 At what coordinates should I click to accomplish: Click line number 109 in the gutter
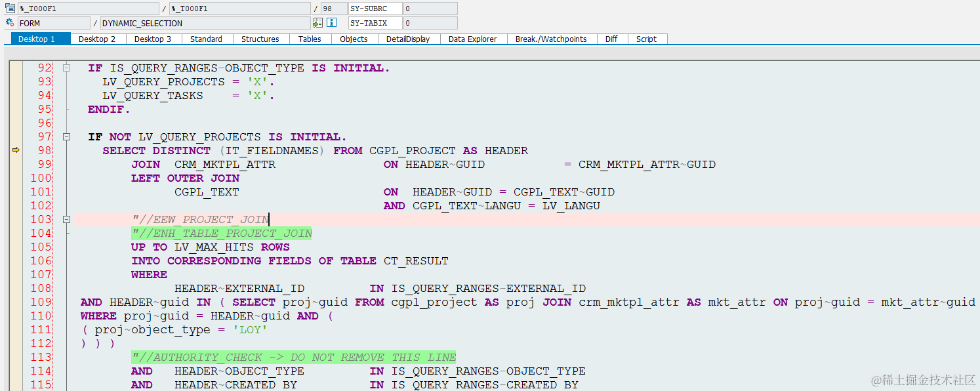point(41,302)
